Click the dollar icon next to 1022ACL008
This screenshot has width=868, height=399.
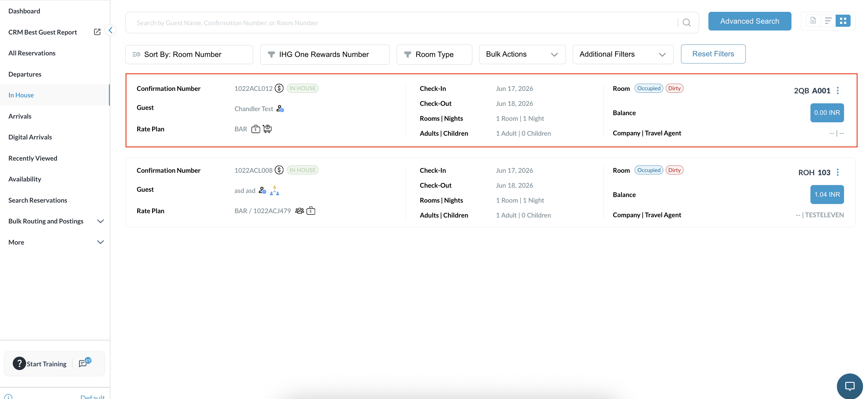pyautogui.click(x=279, y=170)
